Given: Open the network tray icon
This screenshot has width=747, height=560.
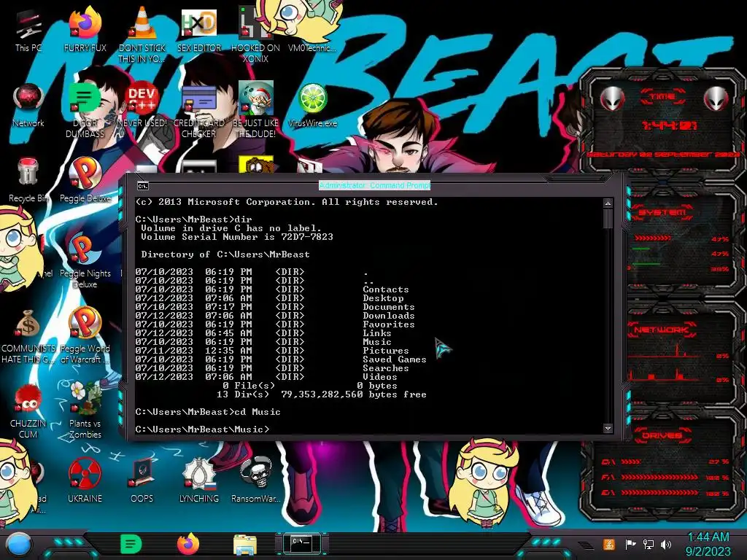Looking at the screenshot, I should (648, 544).
